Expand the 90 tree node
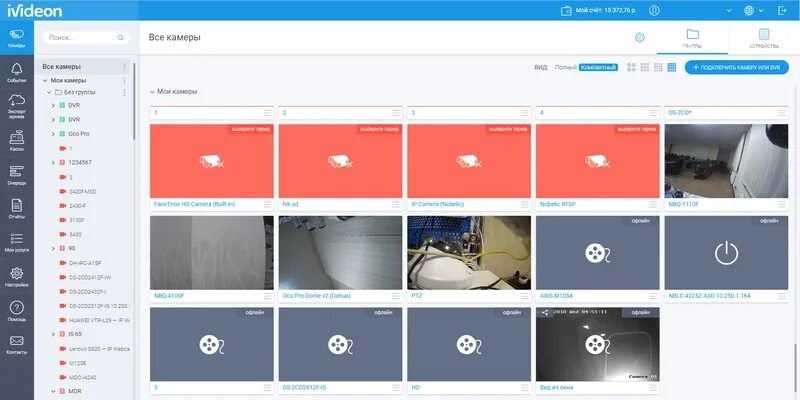Image resolution: width=800 pixels, height=400 pixels. click(x=53, y=248)
